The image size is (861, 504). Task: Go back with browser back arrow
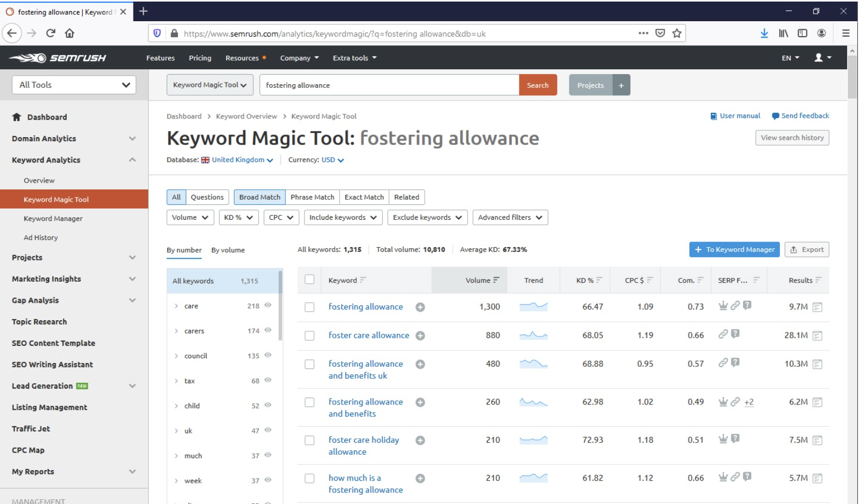coord(12,33)
